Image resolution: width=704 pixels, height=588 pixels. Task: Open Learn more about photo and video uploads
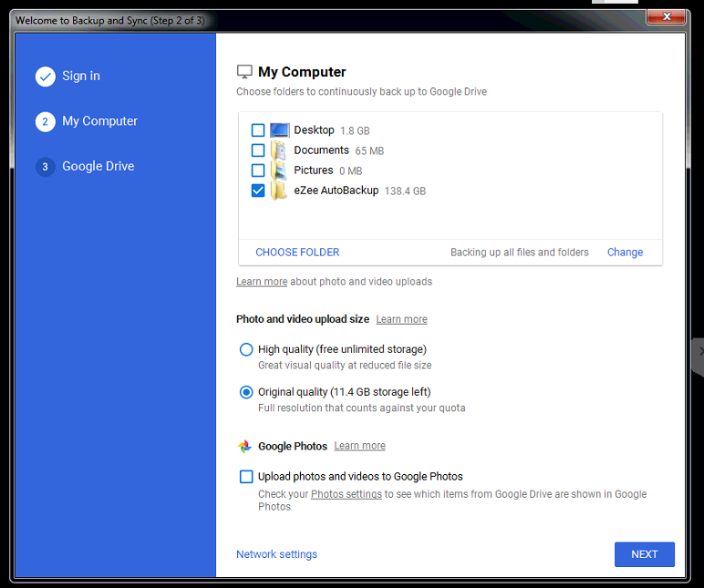262,282
